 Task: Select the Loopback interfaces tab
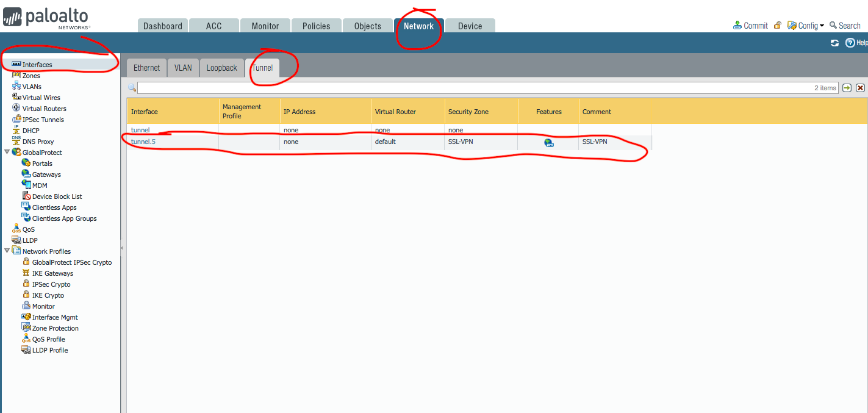pyautogui.click(x=221, y=68)
